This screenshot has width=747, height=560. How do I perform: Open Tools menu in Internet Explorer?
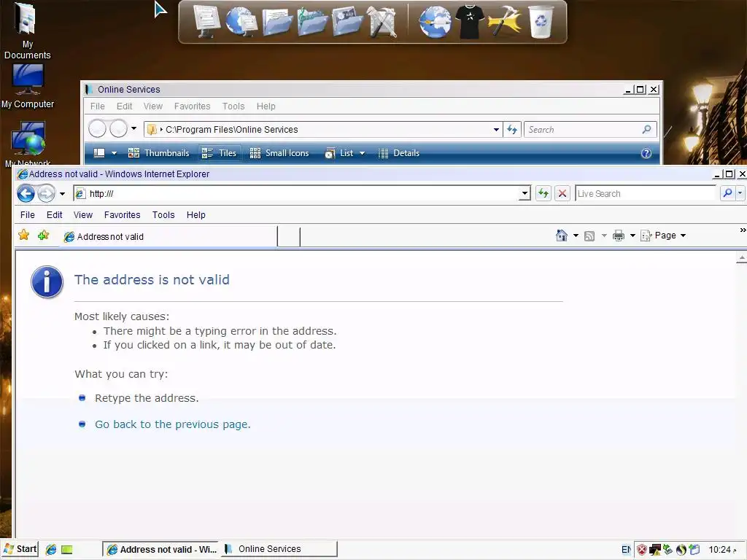point(163,215)
